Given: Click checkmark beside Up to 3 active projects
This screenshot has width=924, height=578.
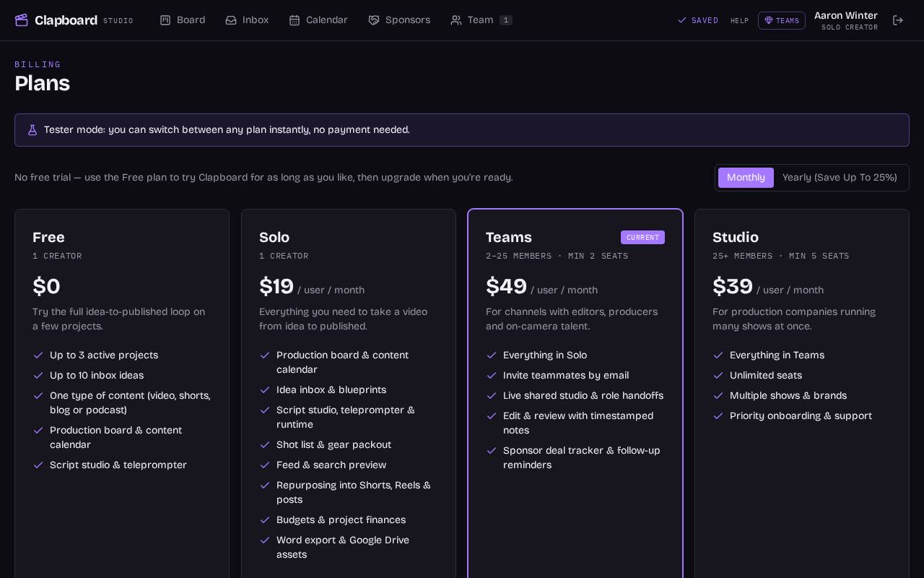Looking at the screenshot, I should pyautogui.click(x=38, y=355).
